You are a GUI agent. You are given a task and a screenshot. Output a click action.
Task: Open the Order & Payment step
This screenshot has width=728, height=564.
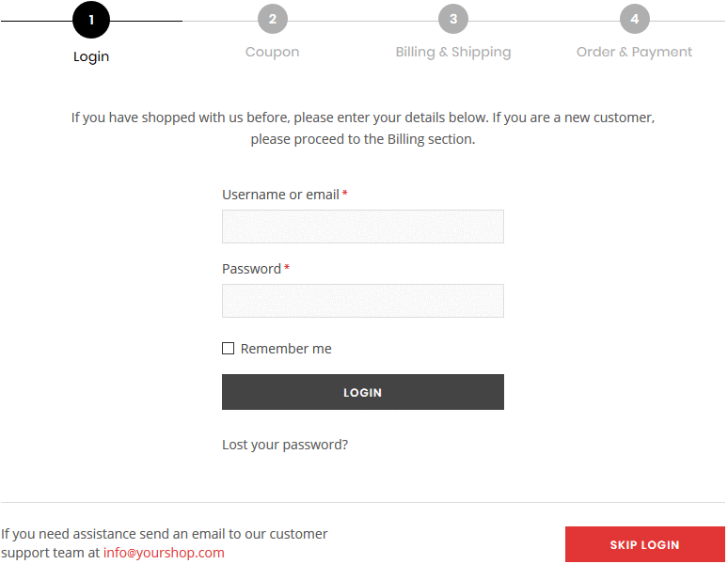[x=634, y=52]
